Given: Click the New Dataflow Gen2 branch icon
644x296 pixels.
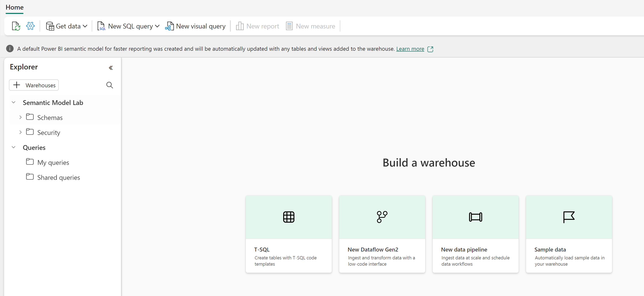Looking at the screenshot, I should tap(382, 217).
